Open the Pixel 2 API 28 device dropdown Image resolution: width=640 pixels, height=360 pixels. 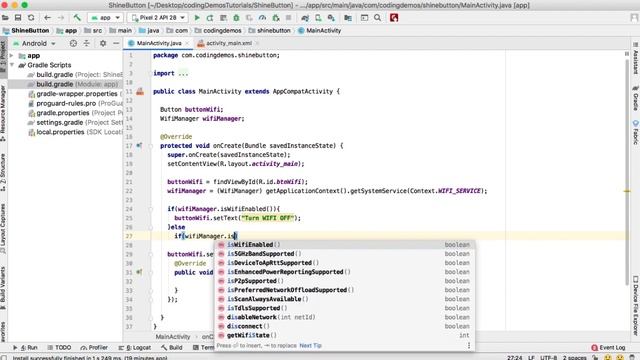click(x=158, y=18)
